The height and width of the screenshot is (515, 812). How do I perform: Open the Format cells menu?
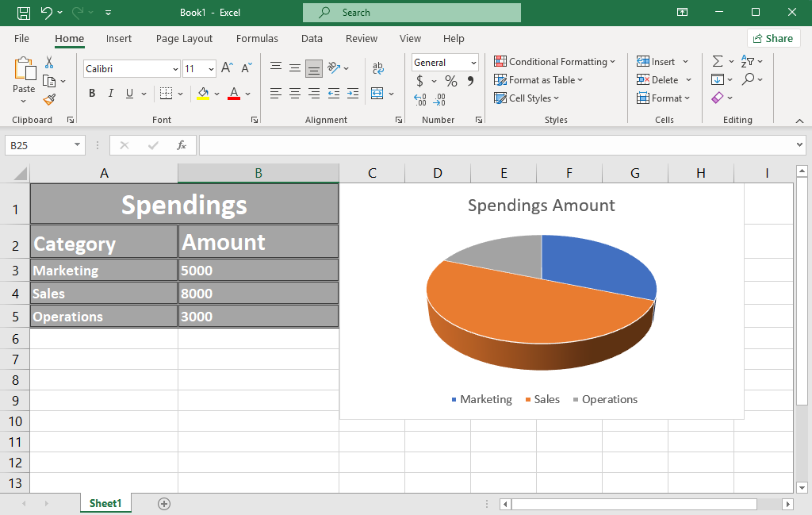(x=664, y=98)
